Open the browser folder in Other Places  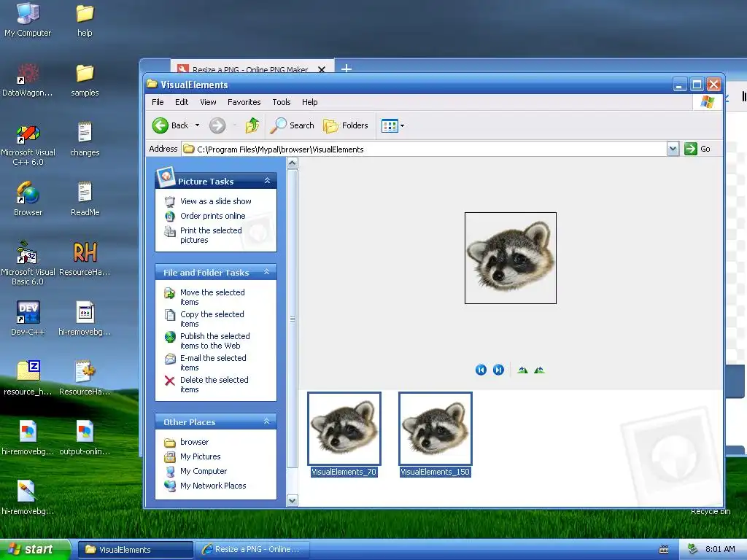click(x=194, y=442)
